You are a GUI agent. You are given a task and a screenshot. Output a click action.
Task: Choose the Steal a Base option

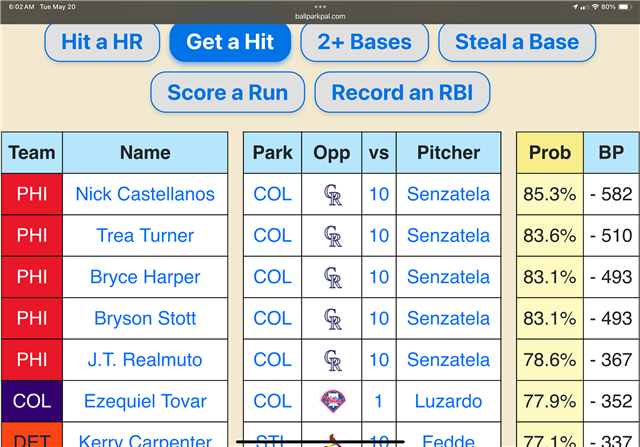[517, 42]
